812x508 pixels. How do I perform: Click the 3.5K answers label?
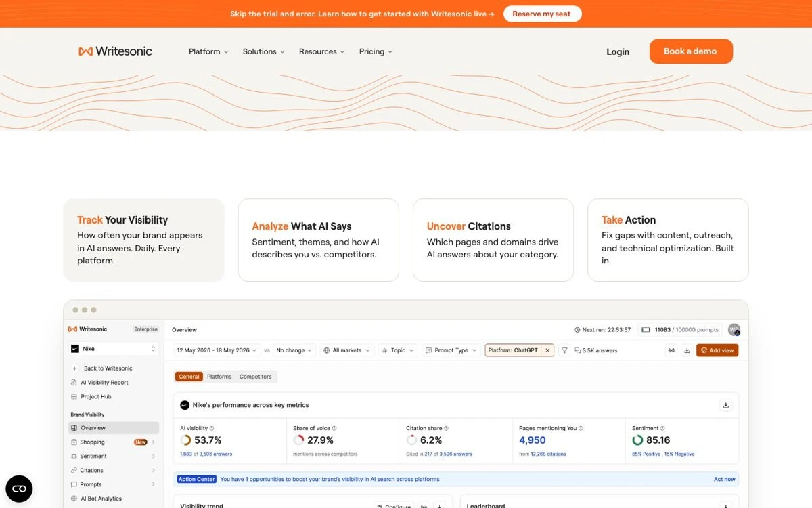(596, 350)
